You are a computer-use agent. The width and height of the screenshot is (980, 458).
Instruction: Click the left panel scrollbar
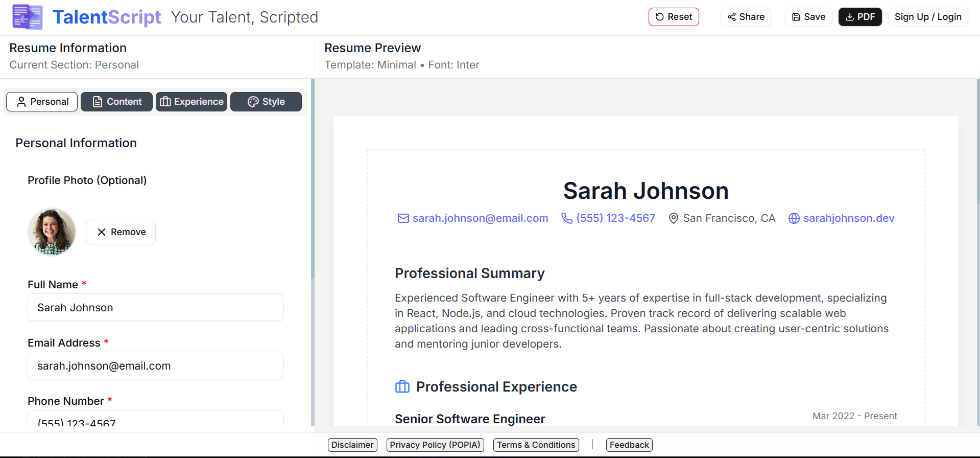pos(313,179)
